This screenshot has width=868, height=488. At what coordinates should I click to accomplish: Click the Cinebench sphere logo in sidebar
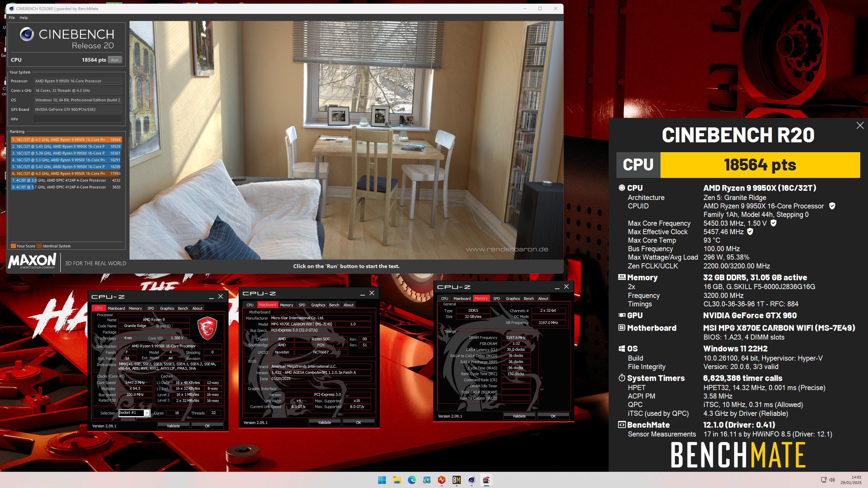coord(27,34)
